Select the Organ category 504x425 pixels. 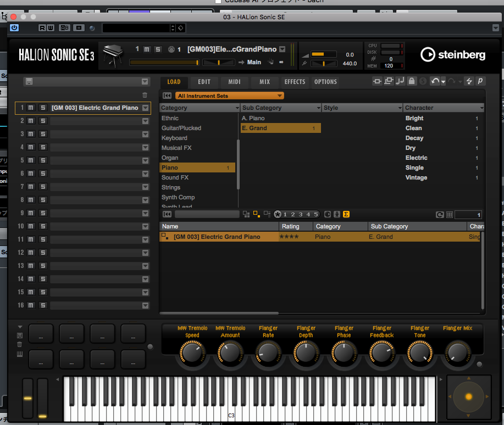click(x=198, y=158)
